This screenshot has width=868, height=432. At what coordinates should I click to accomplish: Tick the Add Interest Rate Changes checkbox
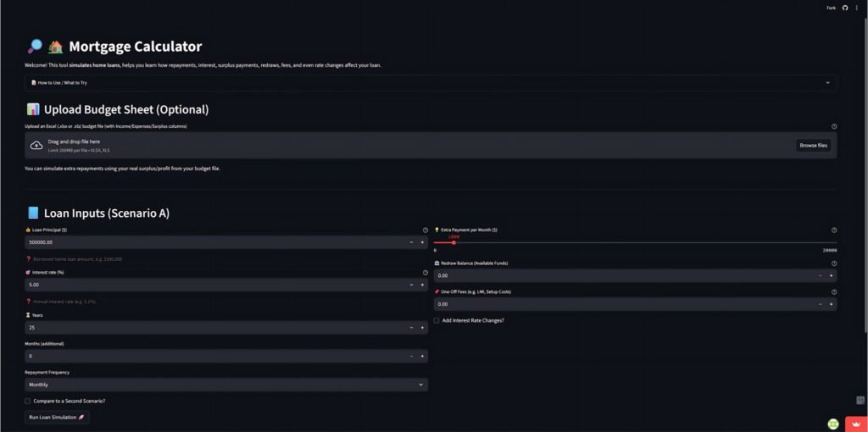[437, 320]
